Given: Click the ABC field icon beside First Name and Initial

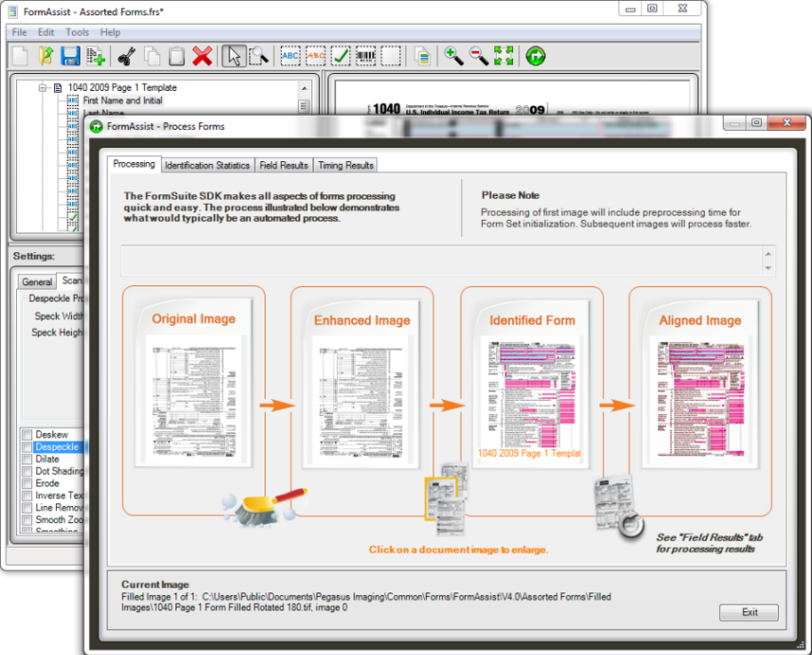Looking at the screenshot, I should click(x=73, y=100).
